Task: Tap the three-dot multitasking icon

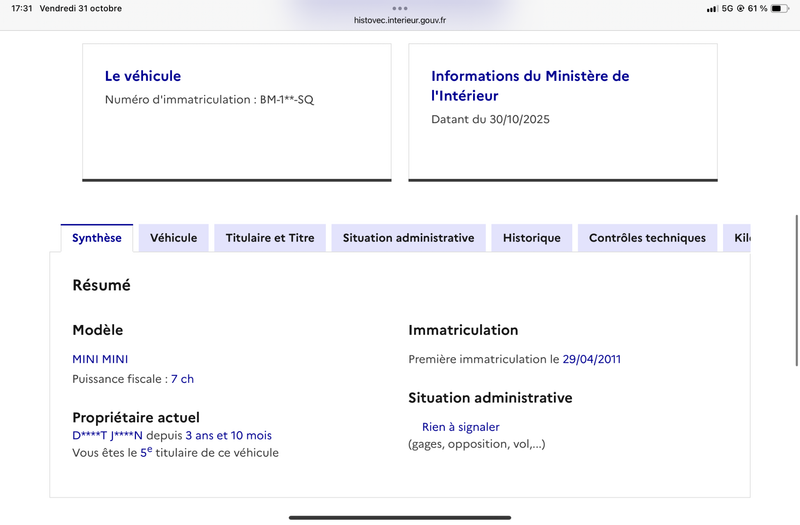Action: (400, 8)
